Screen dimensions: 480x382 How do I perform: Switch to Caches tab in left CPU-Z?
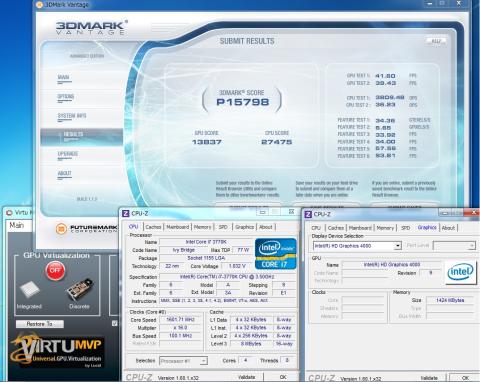click(153, 227)
